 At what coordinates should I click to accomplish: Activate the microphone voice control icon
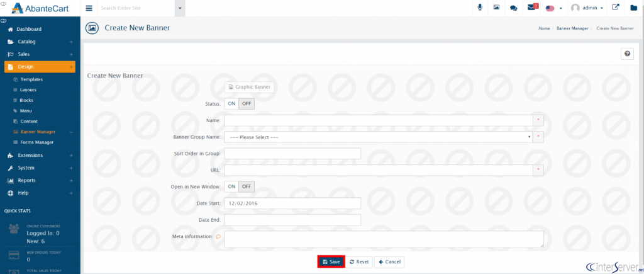pos(479,8)
